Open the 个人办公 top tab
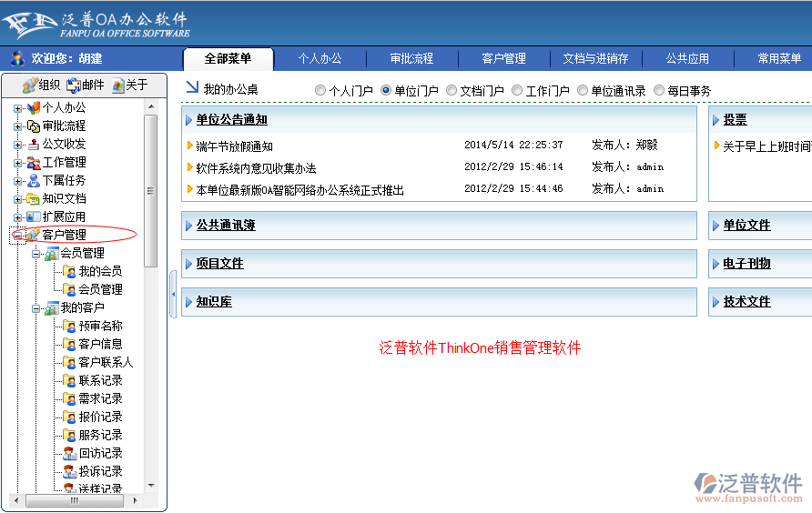812x513 pixels. (x=320, y=58)
